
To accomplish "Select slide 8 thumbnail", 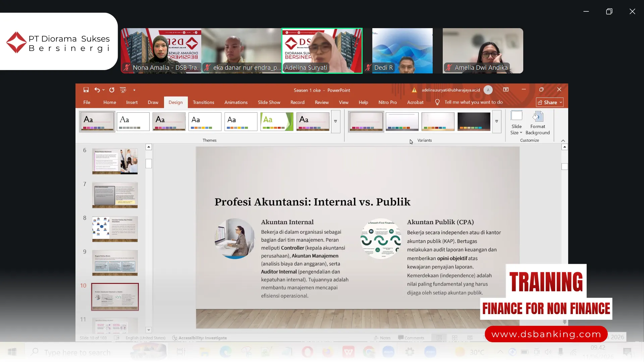I will tap(115, 229).
